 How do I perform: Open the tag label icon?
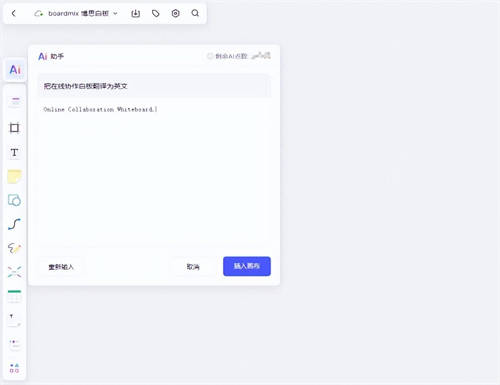coord(156,13)
